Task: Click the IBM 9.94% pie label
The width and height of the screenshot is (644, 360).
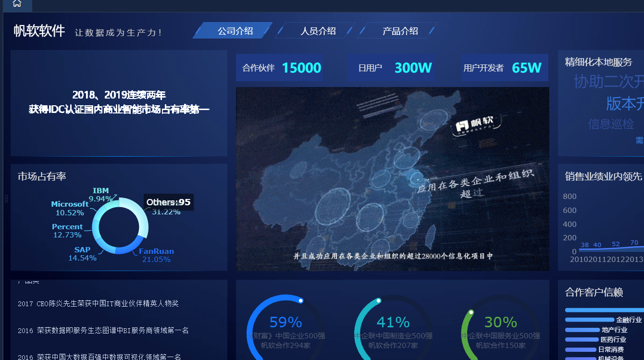Action: (101, 195)
